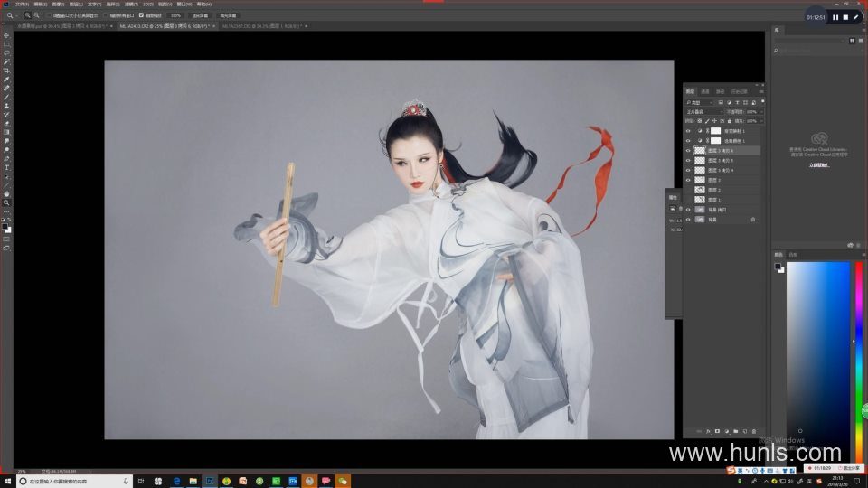Click the zoom-in mode icon in options bar
This screenshot has width=868, height=488.
click(27, 15)
